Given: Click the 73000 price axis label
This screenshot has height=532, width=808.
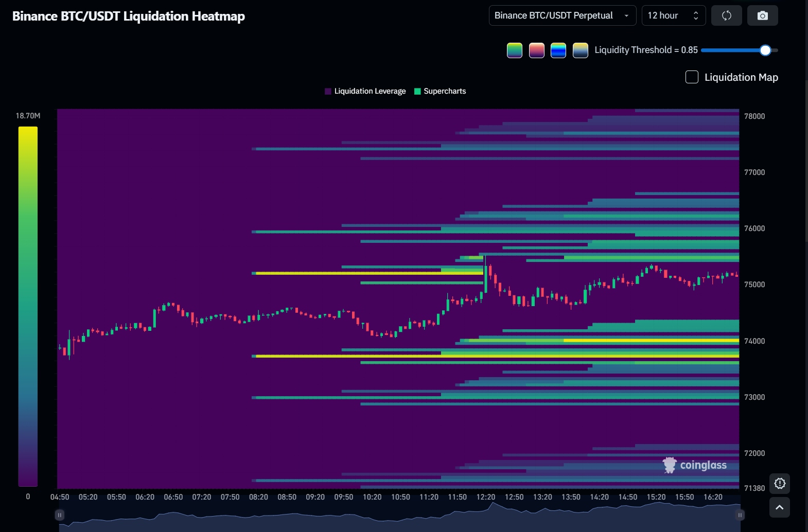Looking at the screenshot, I should 754,397.
